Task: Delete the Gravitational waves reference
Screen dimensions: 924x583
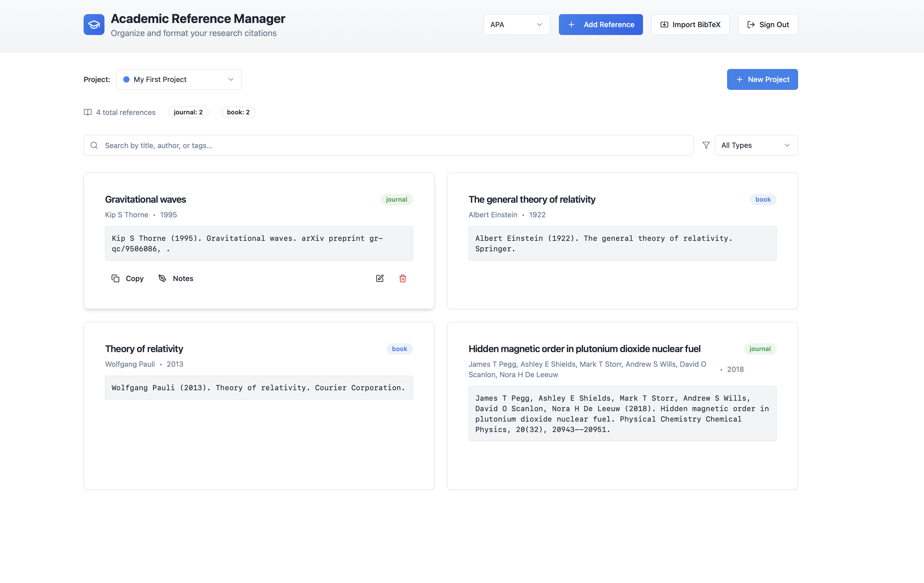Action: (x=402, y=278)
